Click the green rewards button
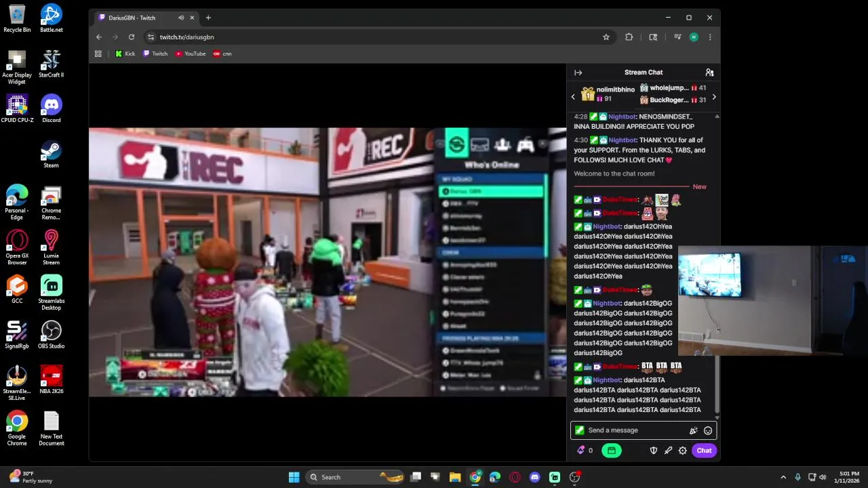 [x=611, y=450]
